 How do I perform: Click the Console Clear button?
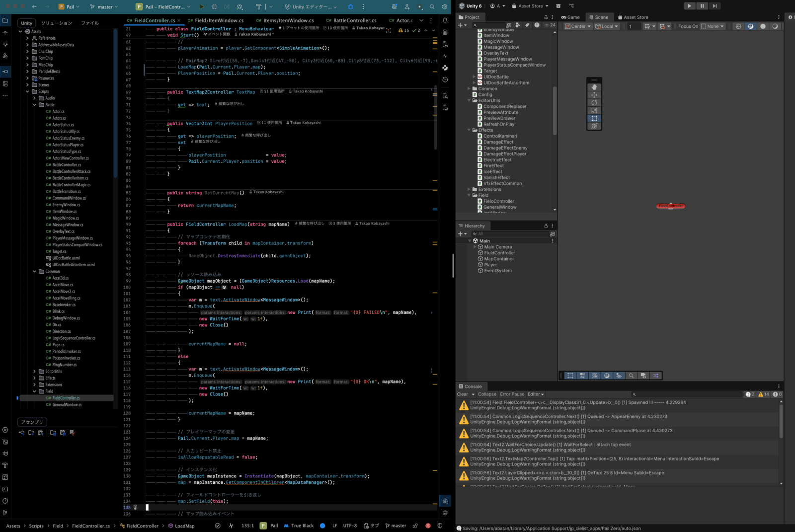pos(462,394)
